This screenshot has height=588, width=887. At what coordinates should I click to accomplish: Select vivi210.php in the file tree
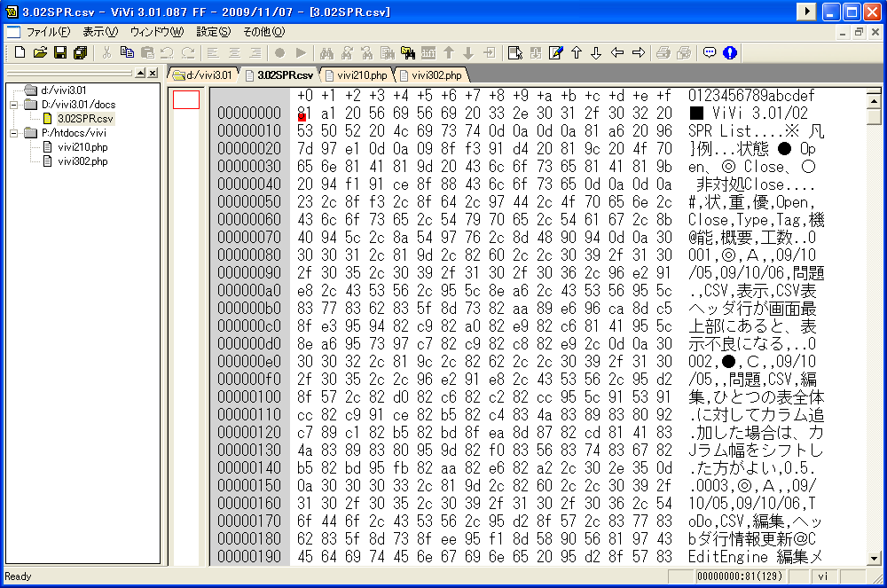pos(82,147)
